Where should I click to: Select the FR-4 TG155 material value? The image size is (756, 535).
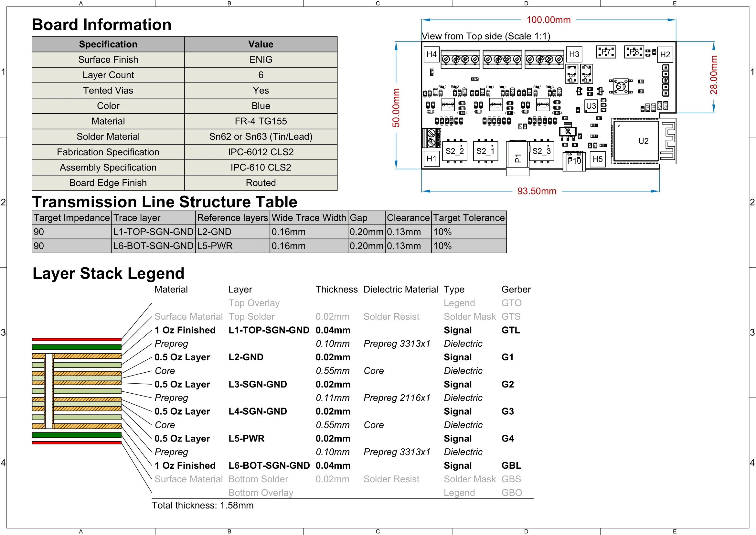(x=261, y=121)
